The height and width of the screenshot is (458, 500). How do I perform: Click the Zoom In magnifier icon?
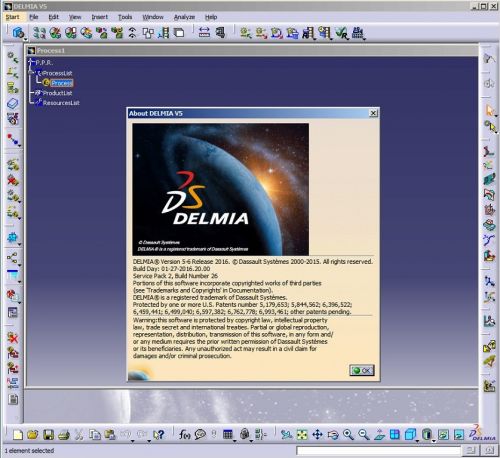pyautogui.click(x=348, y=434)
